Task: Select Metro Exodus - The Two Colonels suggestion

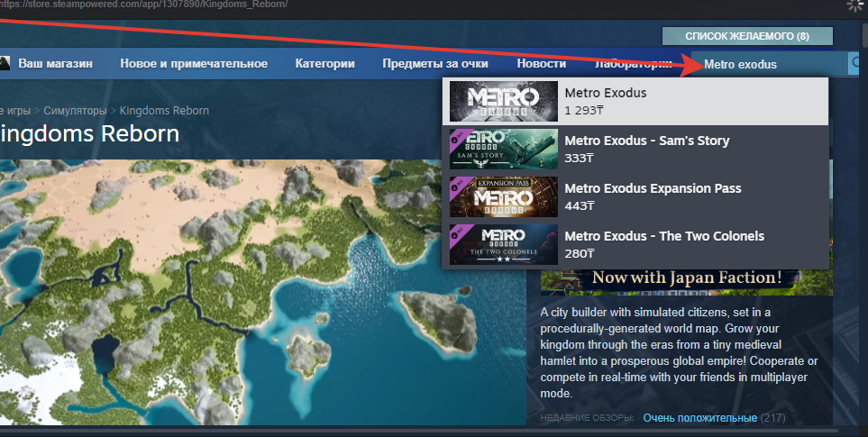Action: click(635, 244)
